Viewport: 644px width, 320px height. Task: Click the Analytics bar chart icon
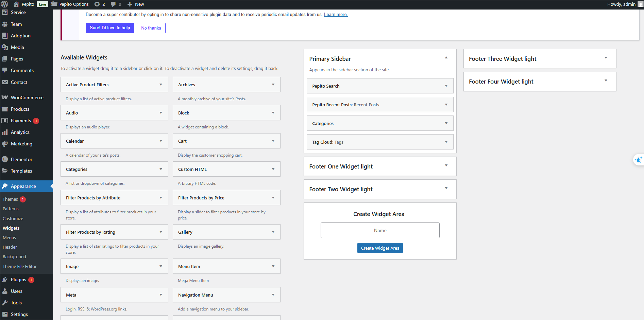point(5,132)
